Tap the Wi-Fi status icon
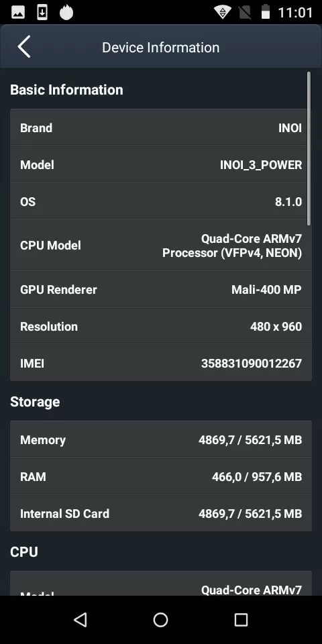The height and width of the screenshot is (644, 322). 222,13
